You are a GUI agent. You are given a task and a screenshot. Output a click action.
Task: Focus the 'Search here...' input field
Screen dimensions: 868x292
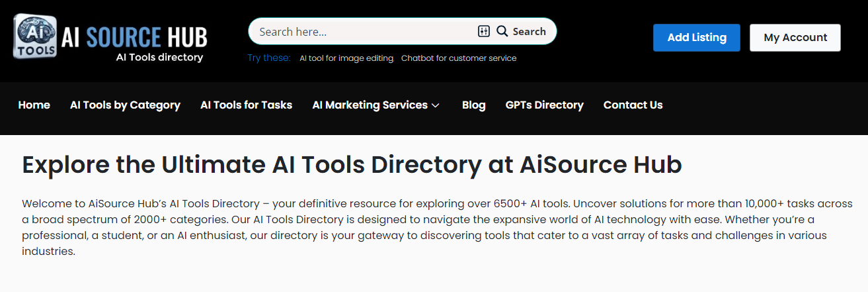pos(364,31)
